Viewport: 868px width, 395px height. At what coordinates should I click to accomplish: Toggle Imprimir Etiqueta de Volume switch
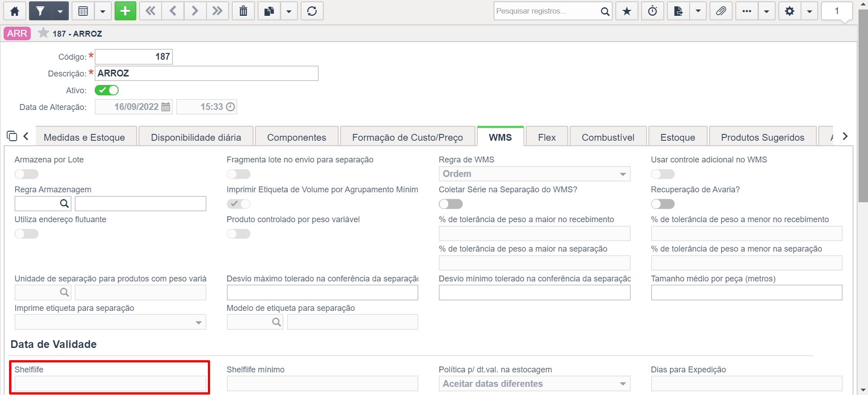click(239, 204)
